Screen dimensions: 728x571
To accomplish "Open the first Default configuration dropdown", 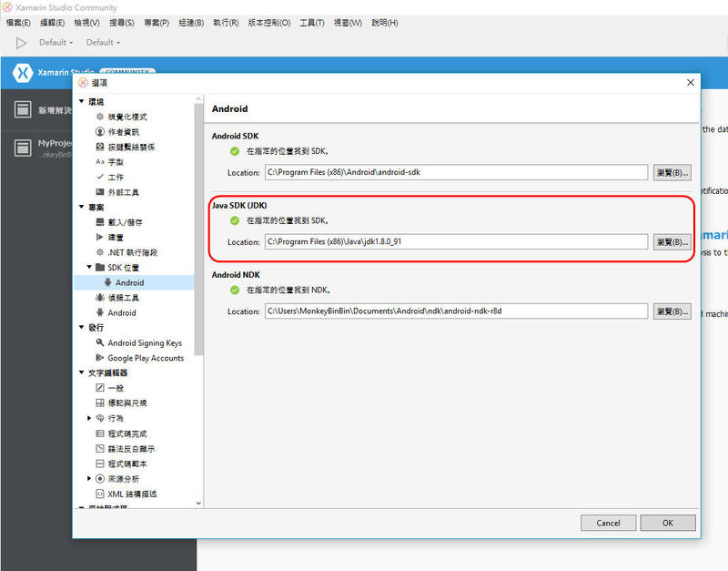I will 56,42.
